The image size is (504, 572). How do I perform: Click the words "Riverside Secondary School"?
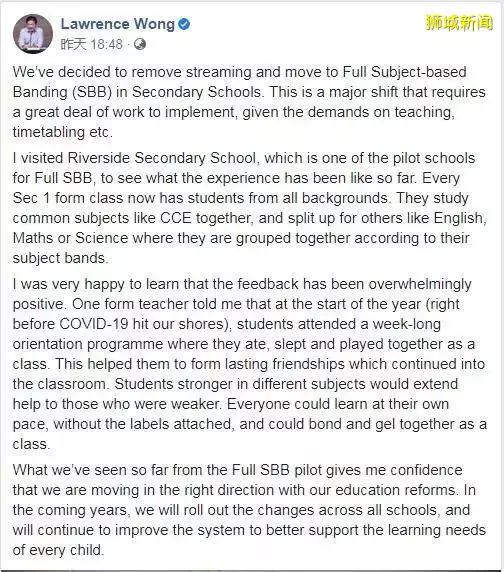[x=162, y=158]
